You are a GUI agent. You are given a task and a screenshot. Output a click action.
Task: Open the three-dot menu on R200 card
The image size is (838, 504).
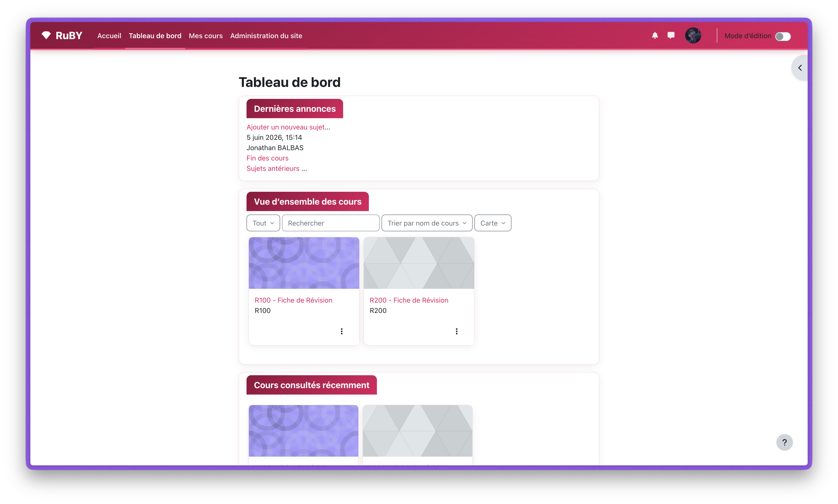(x=456, y=331)
